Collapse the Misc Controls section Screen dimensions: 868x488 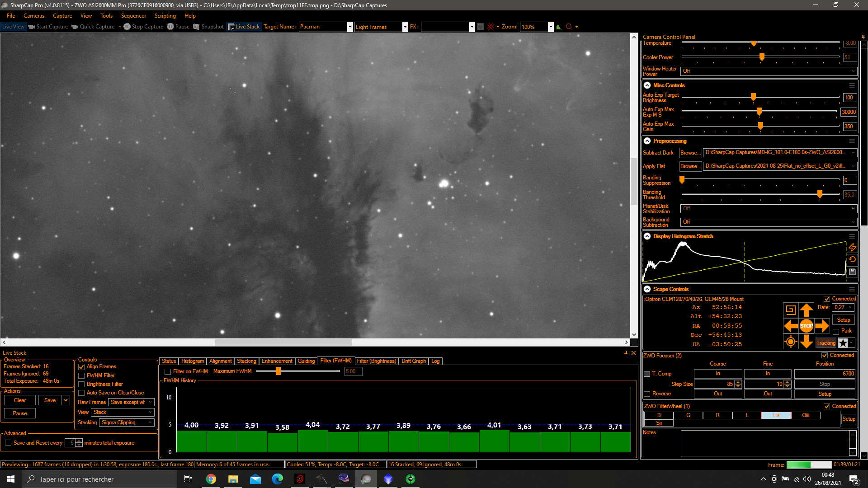point(647,85)
